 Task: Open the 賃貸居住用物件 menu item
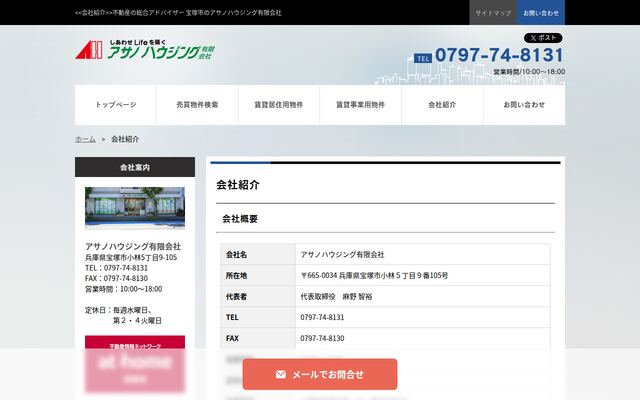(x=279, y=104)
